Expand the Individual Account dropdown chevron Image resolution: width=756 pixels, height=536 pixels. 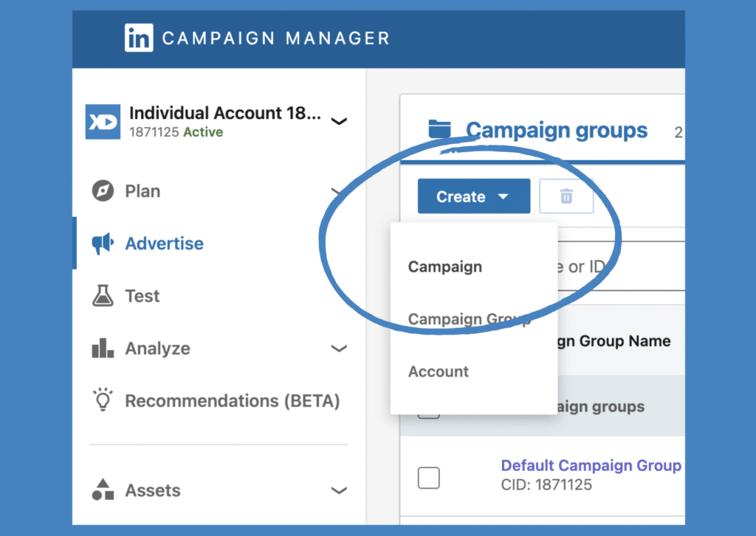click(339, 122)
